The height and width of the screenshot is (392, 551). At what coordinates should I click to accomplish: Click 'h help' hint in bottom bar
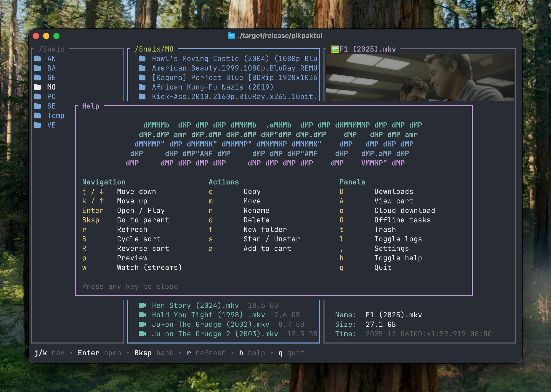click(x=252, y=353)
